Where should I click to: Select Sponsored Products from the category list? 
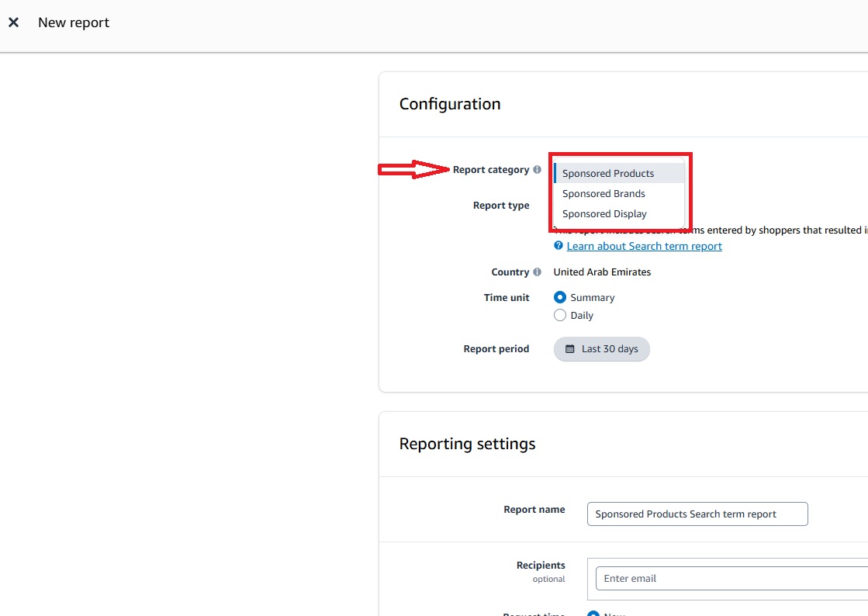620,173
